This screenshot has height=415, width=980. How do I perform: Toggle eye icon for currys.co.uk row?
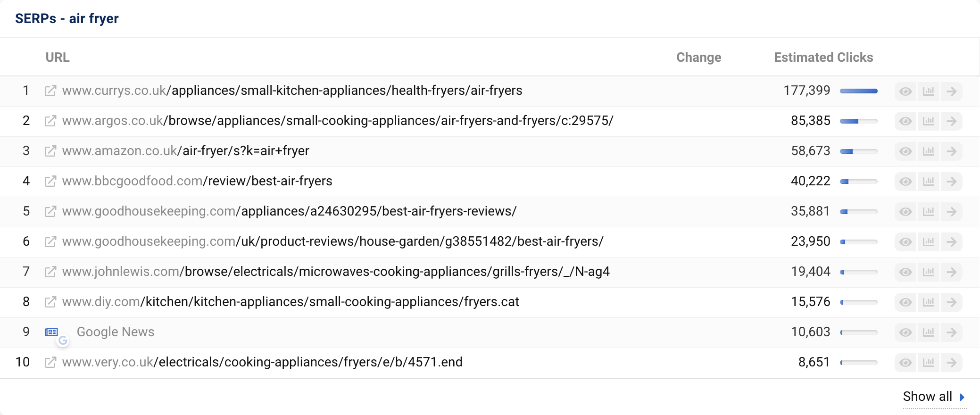point(905,91)
